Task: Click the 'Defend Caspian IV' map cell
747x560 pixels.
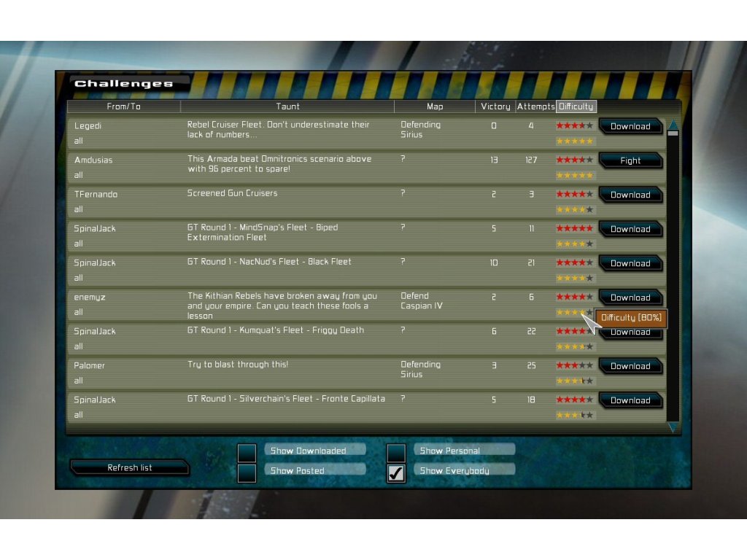Action: [x=422, y=301]
